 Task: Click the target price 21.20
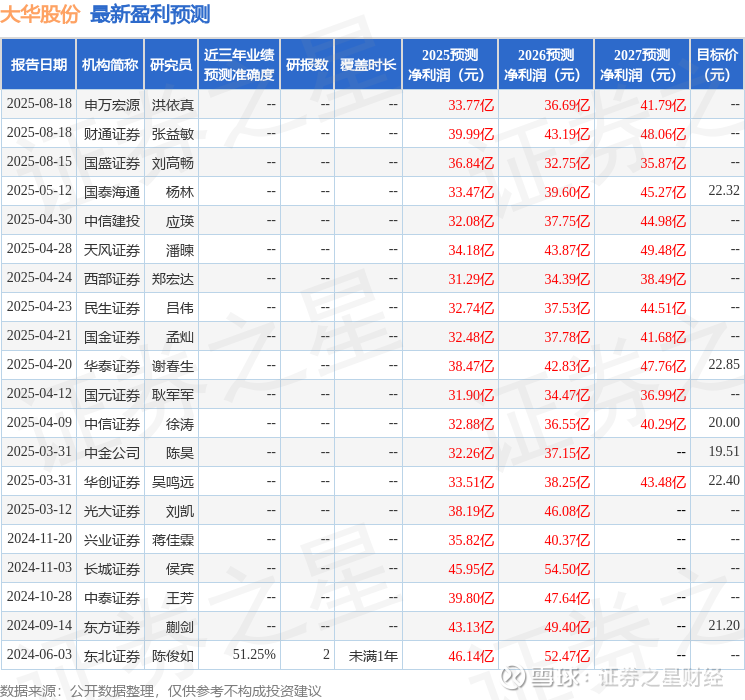coord(724,625)
